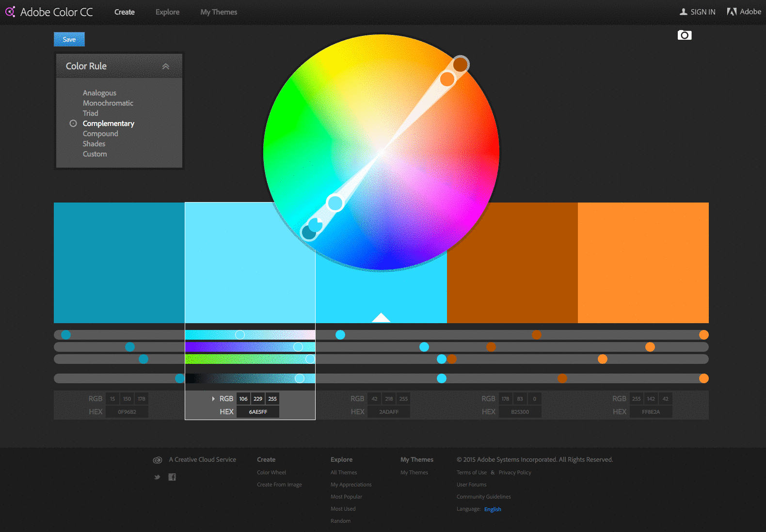Open My Appreciations footer link
The image size is (766, 532).
(351, 485)
